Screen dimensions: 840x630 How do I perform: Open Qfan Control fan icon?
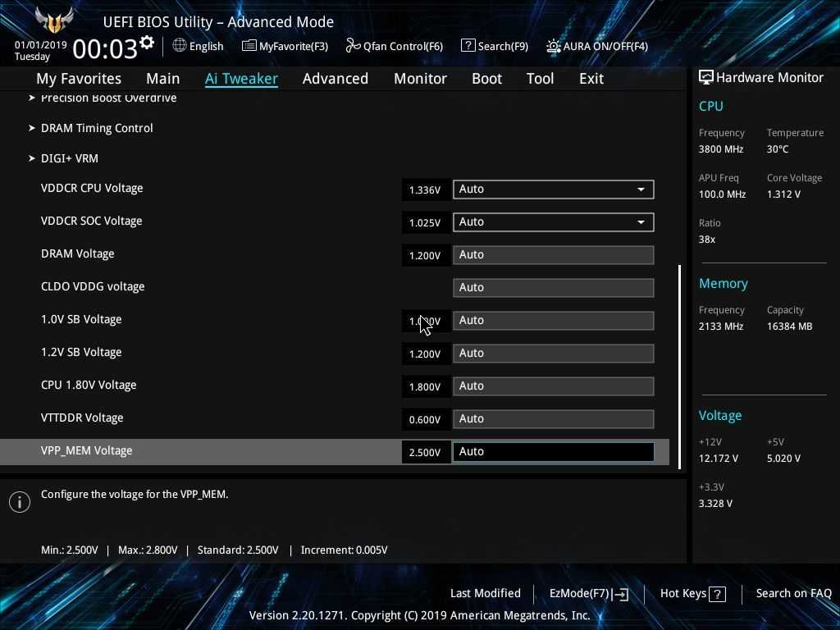353,46
